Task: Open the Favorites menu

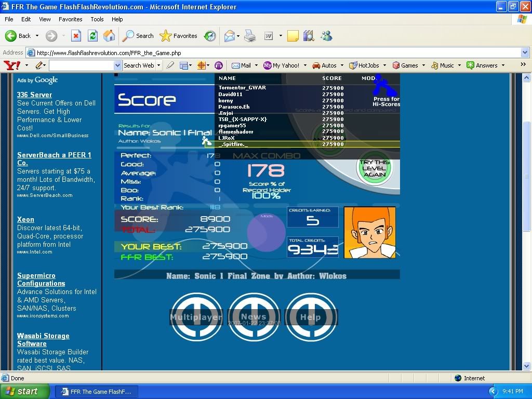Action: point(70,19)
